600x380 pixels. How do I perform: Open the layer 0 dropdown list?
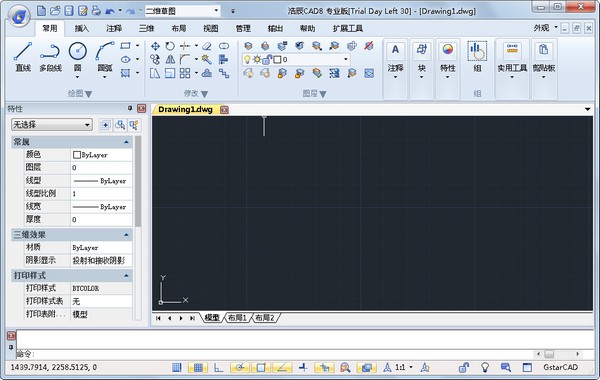346,59
